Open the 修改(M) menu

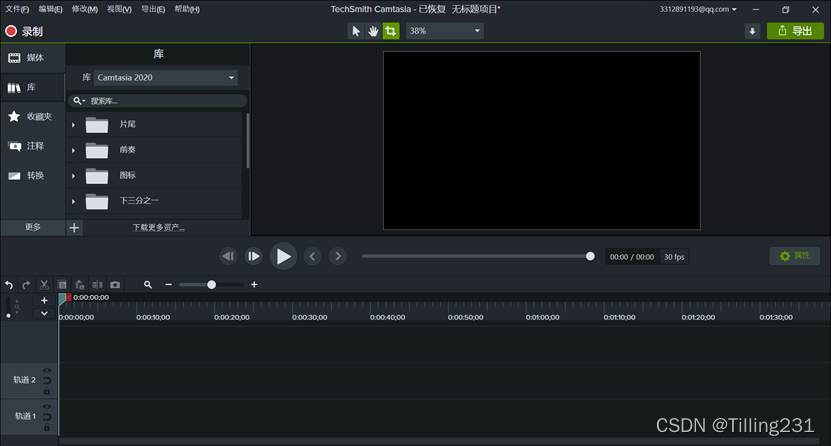(x=85, y=9)
